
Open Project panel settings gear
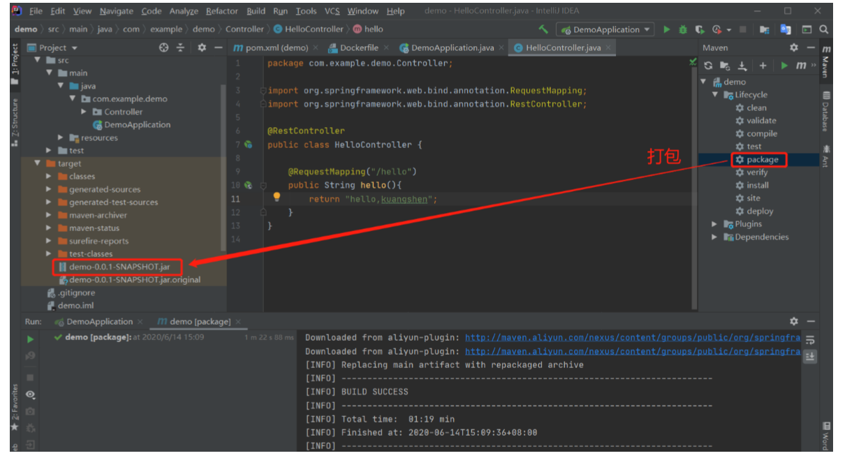(x=202, y=47)
